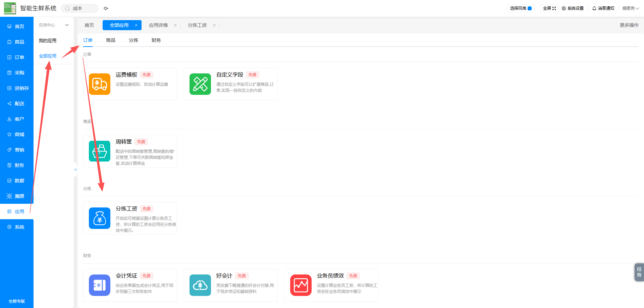The width and height of the screenshot is (644, 308).
Task: Open the 更多操作 dropdown
Action: click(629, 25)
